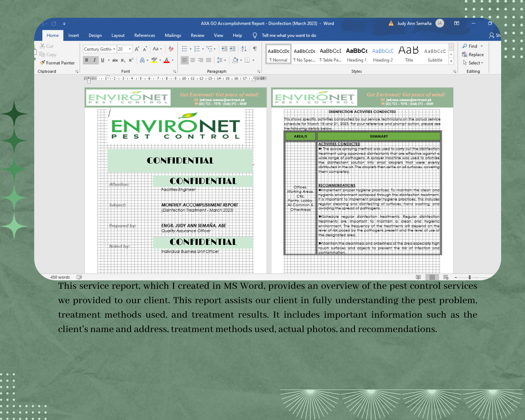This screenshot has width=525, height=420.
Task: Switch to the Layout tab
Action: click(x=118, y=35)
